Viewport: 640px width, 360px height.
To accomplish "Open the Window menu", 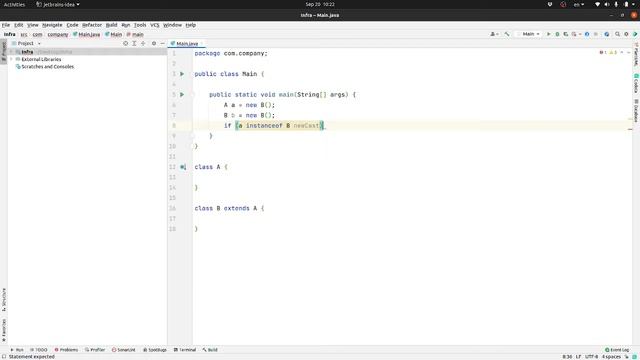I will pyautogui.click(x=172, y=25).
